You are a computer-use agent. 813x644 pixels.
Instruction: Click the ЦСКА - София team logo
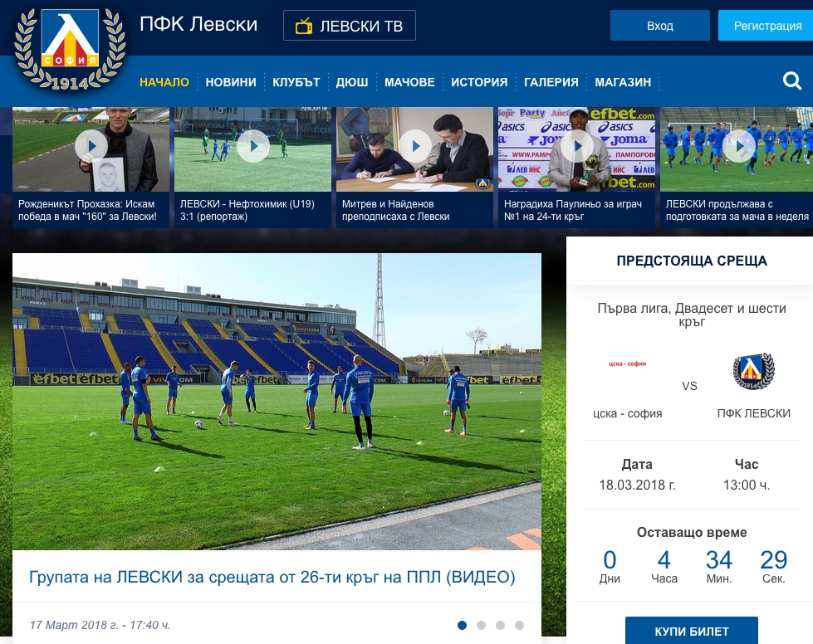click(627, 364)
